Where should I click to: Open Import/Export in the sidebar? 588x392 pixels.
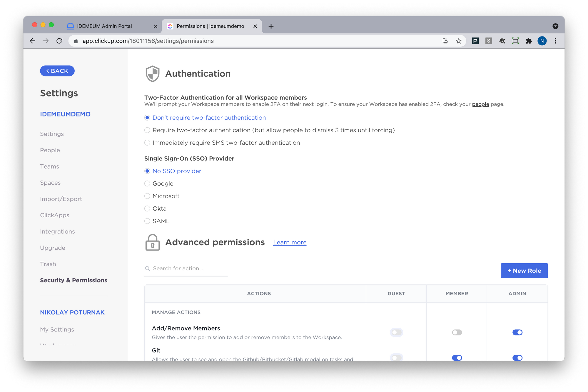61,199
